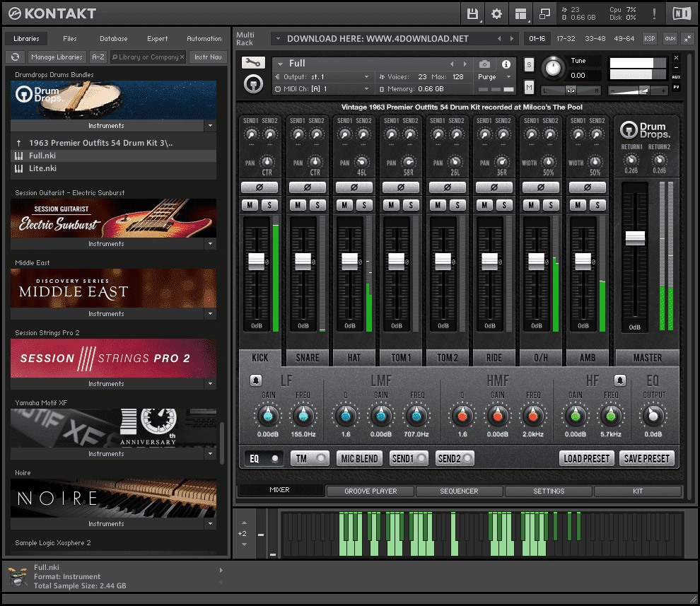Click the MASTER channel fader
The width and height of the screenshot is (700, 606).
pyautogui.click(x=635, y=238)
